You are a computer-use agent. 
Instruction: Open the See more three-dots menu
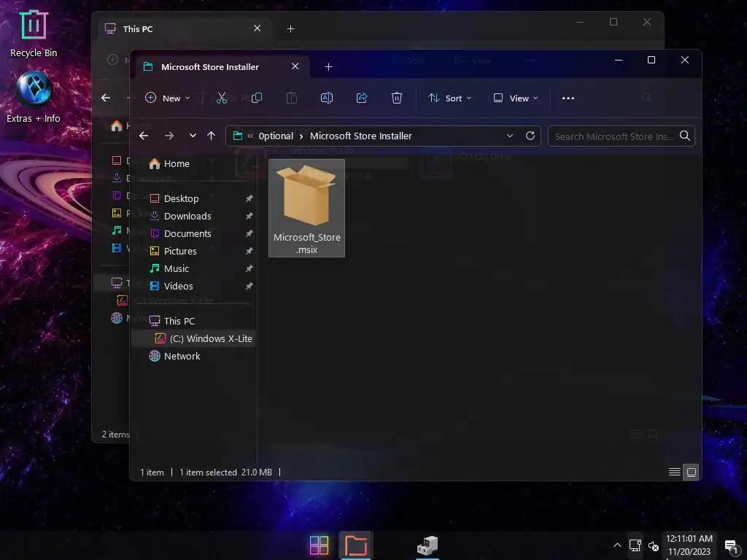(x=568, y=98)
